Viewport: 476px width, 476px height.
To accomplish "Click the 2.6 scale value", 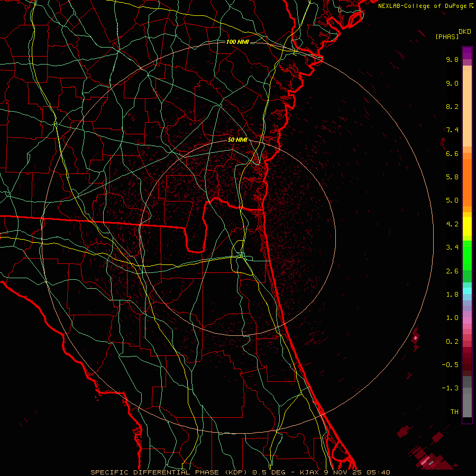I will [x=452, y=271].
